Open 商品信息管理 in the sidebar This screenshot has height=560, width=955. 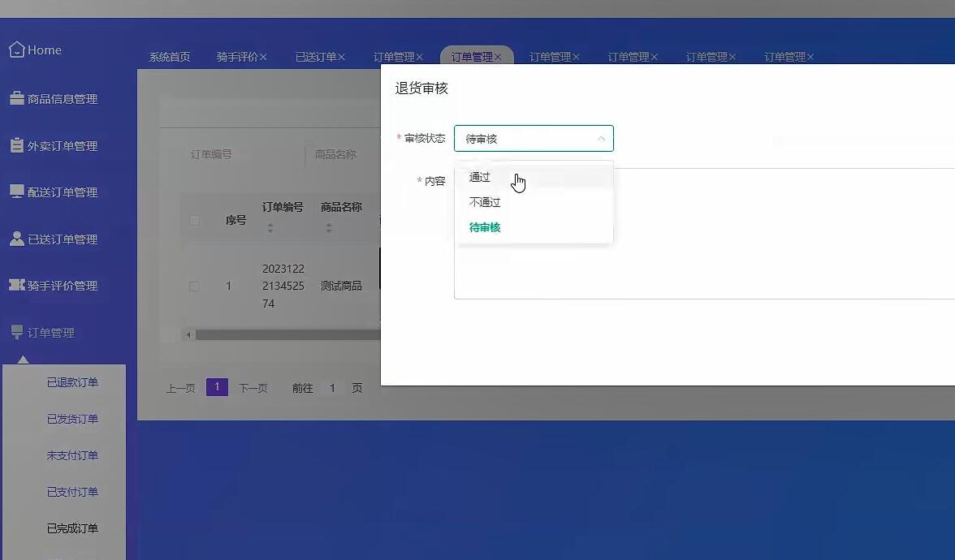[62, 99]
